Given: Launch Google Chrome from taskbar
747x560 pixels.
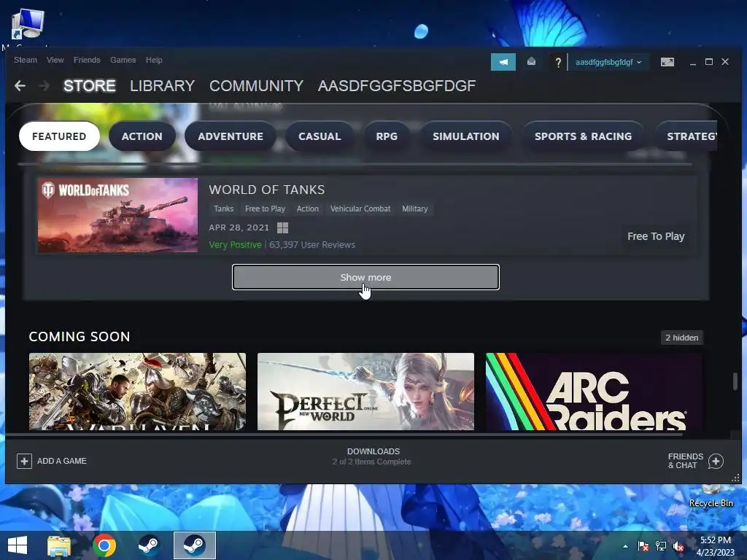Looking at the screenshot, I should (x=104, y=545).
